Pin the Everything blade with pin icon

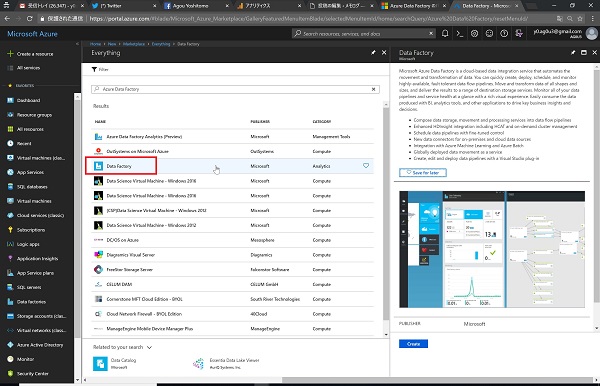(x=373, y=53)
